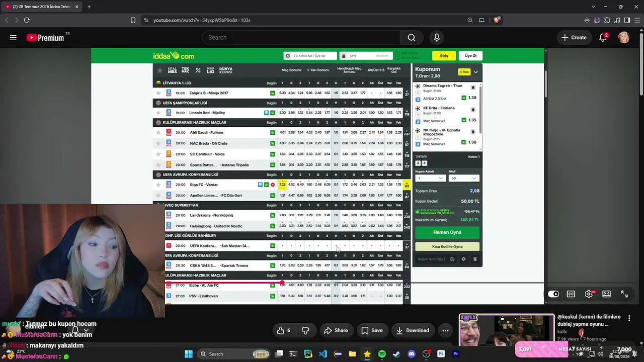
Task: Select system option 3 in the coupon
Action: [418, 163]
